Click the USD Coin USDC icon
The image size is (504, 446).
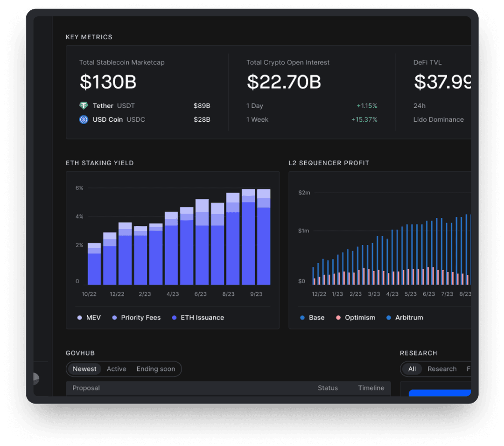84,119
